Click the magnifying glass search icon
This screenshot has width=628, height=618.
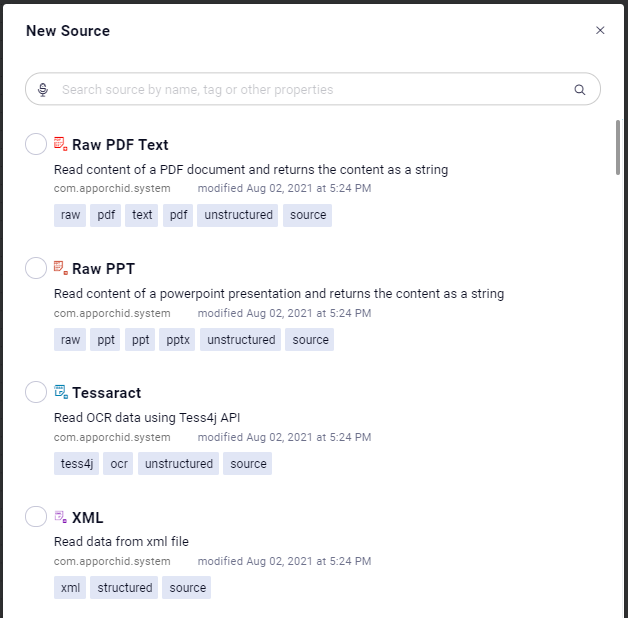(x=580, y=89)
